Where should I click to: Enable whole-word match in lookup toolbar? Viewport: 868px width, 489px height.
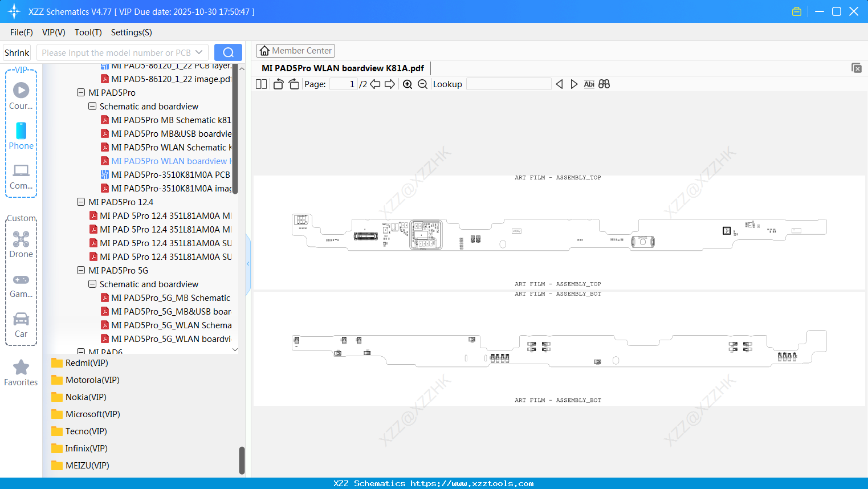click(604, 84)
